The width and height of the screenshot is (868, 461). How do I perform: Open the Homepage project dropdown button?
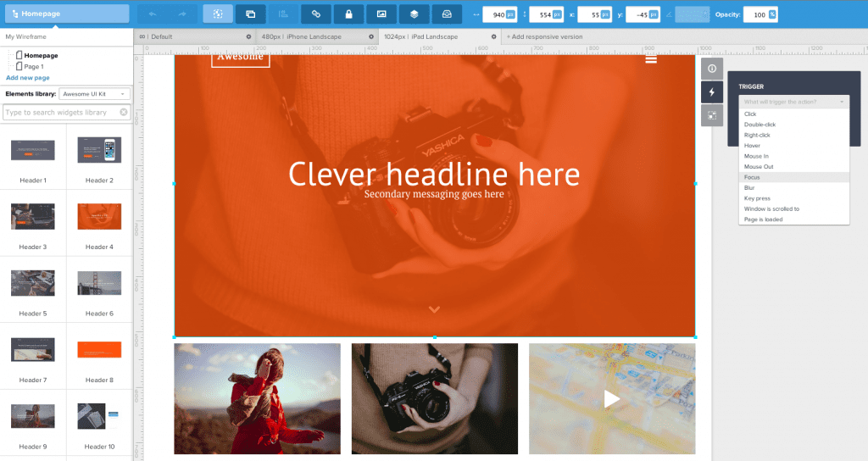point(67,14)
